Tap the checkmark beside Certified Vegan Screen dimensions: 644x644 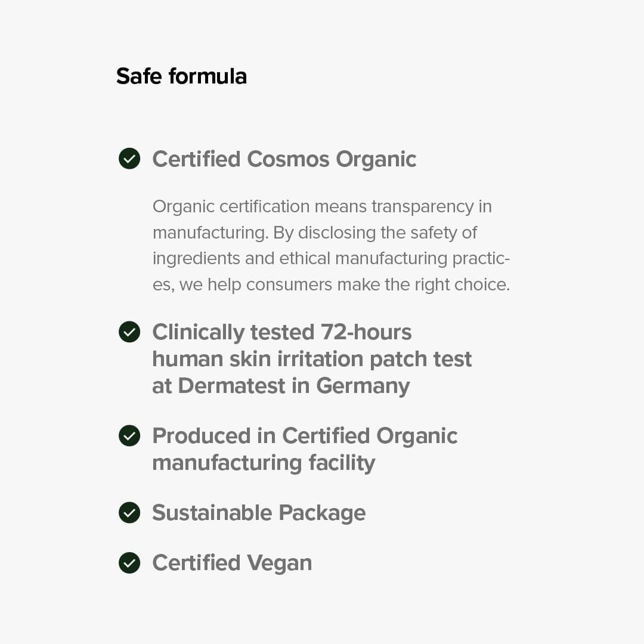(129, 563)
